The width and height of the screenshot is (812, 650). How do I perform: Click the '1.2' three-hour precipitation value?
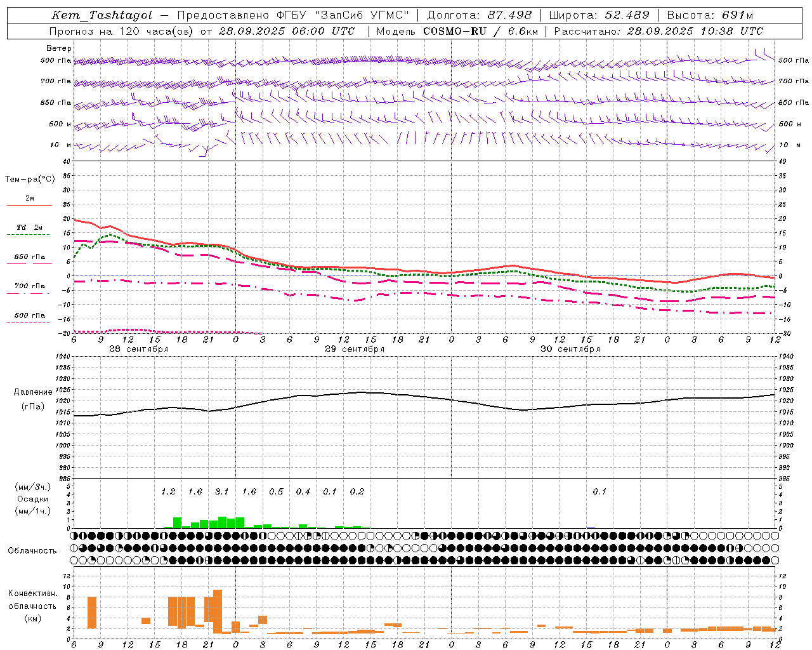(168, 491)
